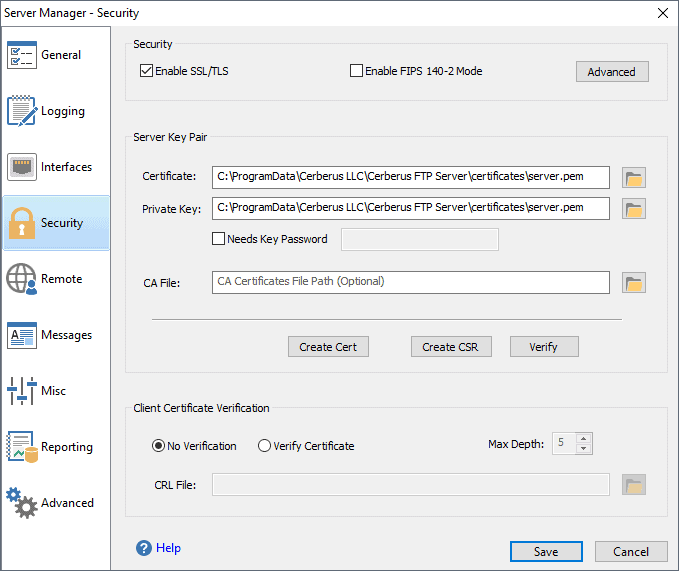Open the Messages page icon
679x571 pixels.
[22, 335]
